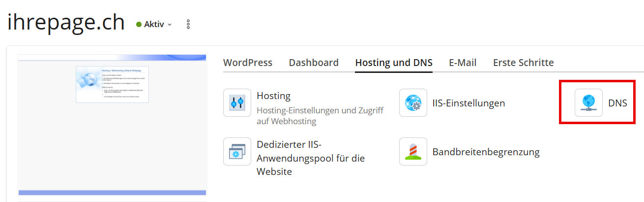Click the Hosting text link

273,96
